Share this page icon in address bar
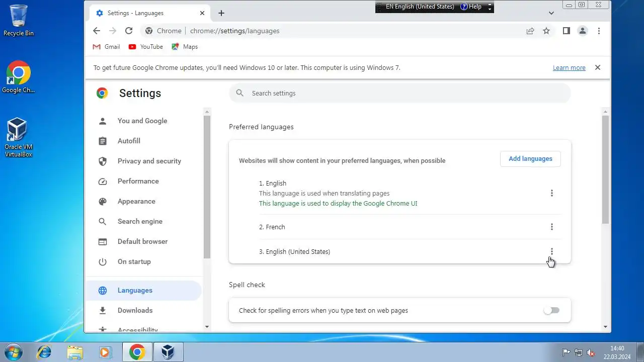 [530, 31]
